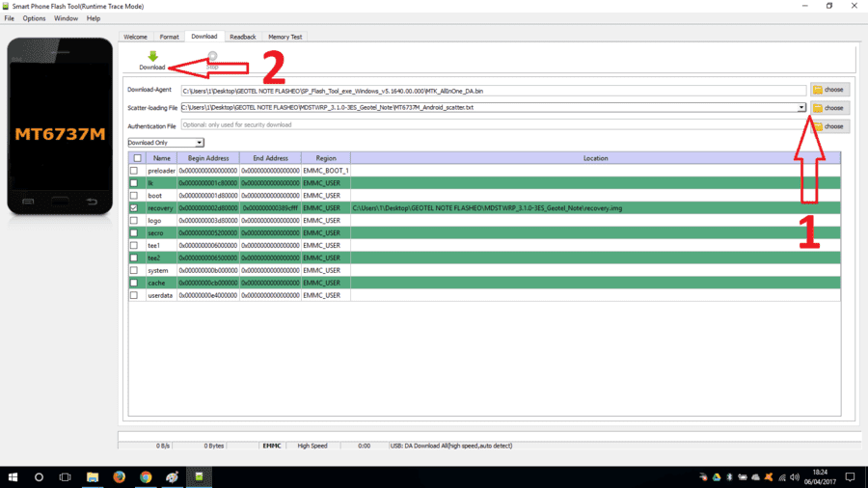Open the network icon in system tray
The height and width of the screenshot is (488, 868).
point(782,477)
